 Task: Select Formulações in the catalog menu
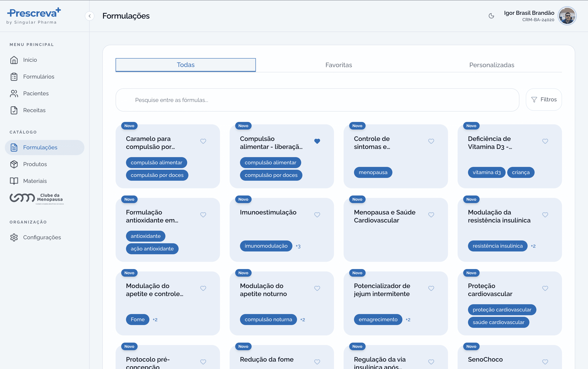point(44,147)
